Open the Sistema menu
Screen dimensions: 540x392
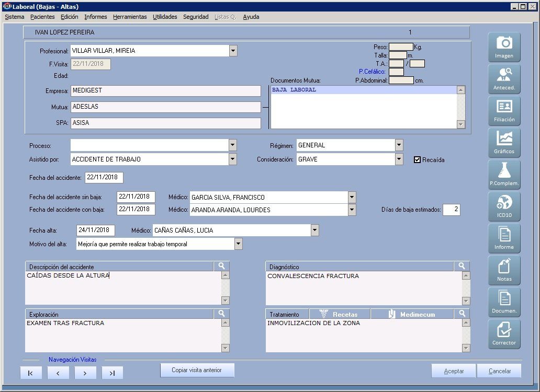pos(15,17)
